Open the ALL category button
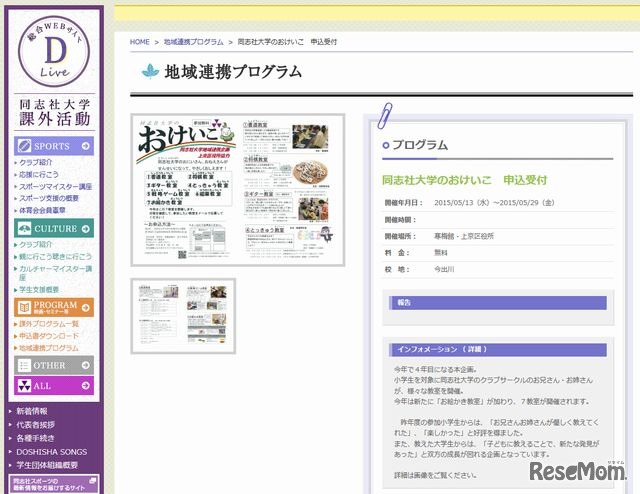This screenshot has height=494, width=640. pos(54,385)
